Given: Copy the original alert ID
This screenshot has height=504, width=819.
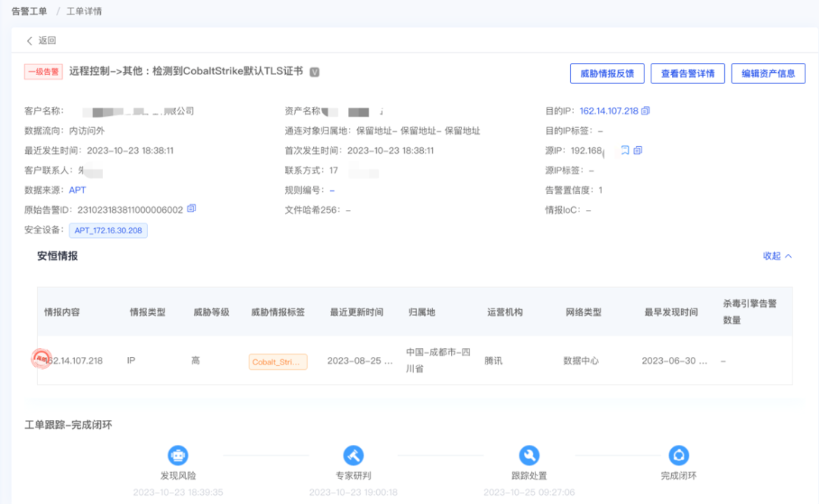Looking at the screenshot, I should coord(191,209).
